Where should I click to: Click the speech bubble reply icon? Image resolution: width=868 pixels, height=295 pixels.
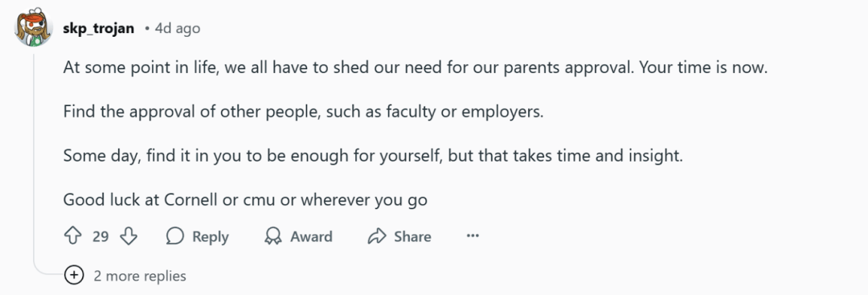pos(175,237)
